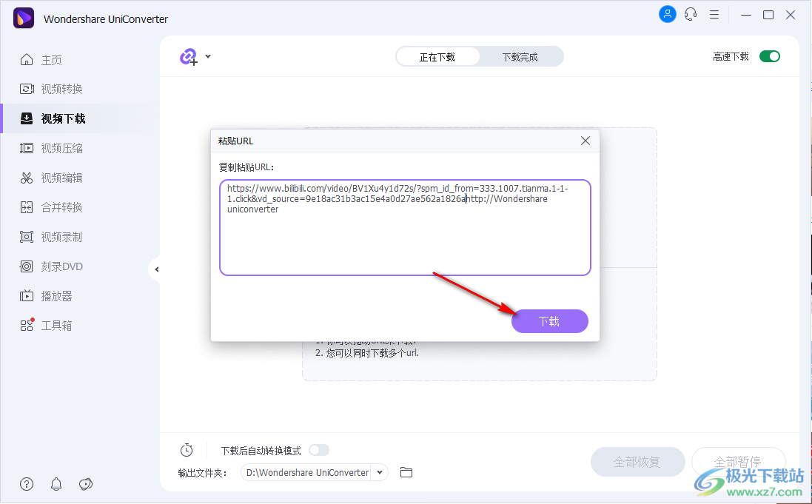812x504 pixels.
Task: Click the 输出文件夹: label
Action: point(203,473)
